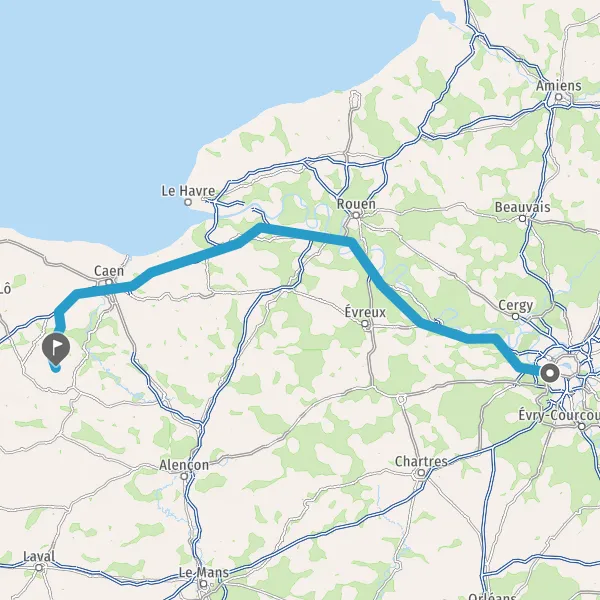Screen dimensions: 600x600
Task: Click the route start circle marker near Paris
Action: tap(550, 373)
